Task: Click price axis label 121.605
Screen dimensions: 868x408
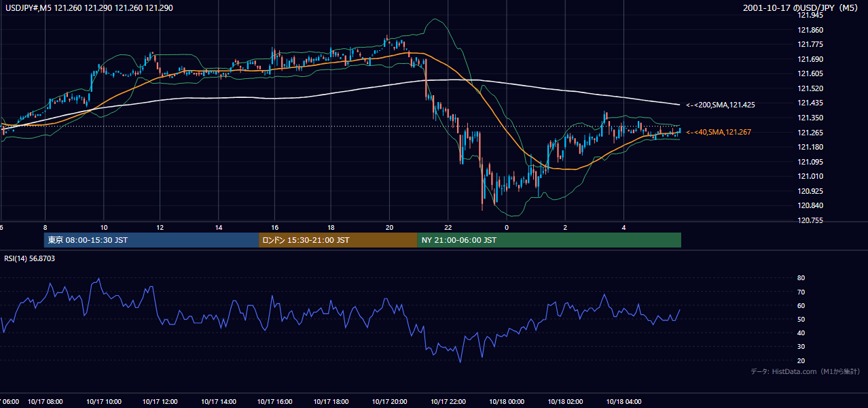Action: (x=811, y=73)
